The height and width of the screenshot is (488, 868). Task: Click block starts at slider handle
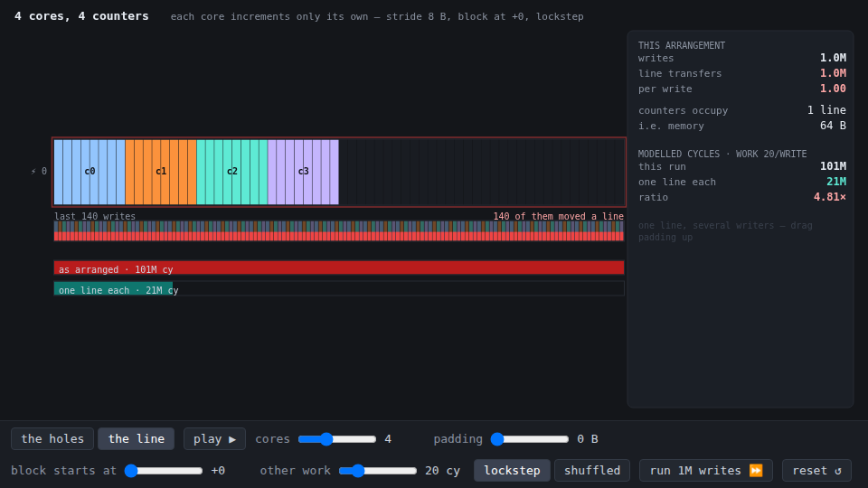131,470
